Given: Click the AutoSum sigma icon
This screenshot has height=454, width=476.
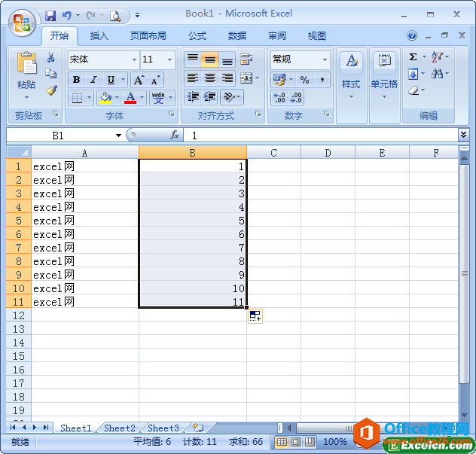Looking at the screenshot, I should (x=413, y=57).
